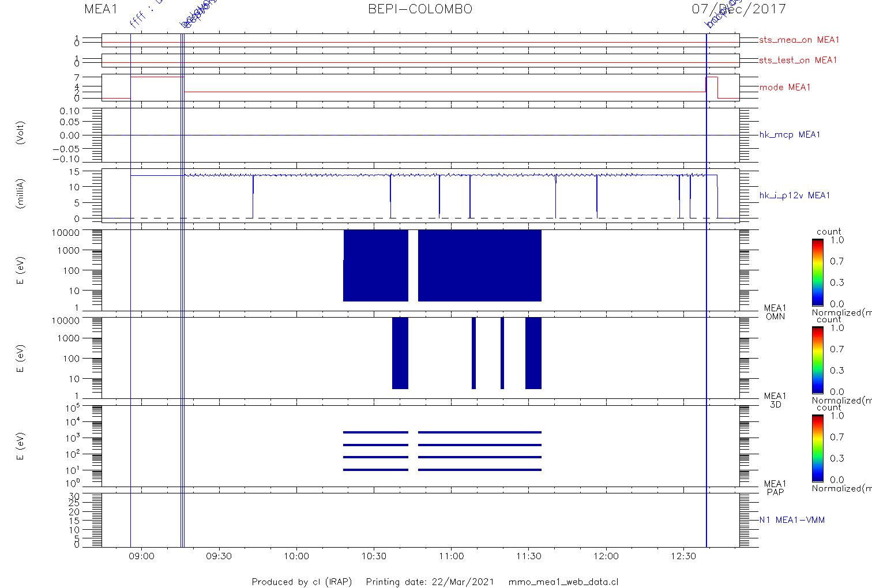872x588 pixels.
Task: Select the sts_mea_on MEA1 legend label
Action: tap(799, 40)
